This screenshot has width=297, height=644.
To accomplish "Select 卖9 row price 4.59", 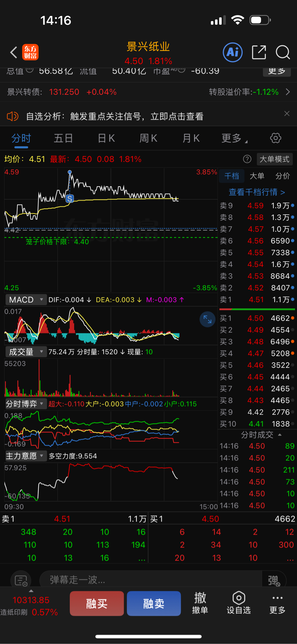I will (256, 206).
